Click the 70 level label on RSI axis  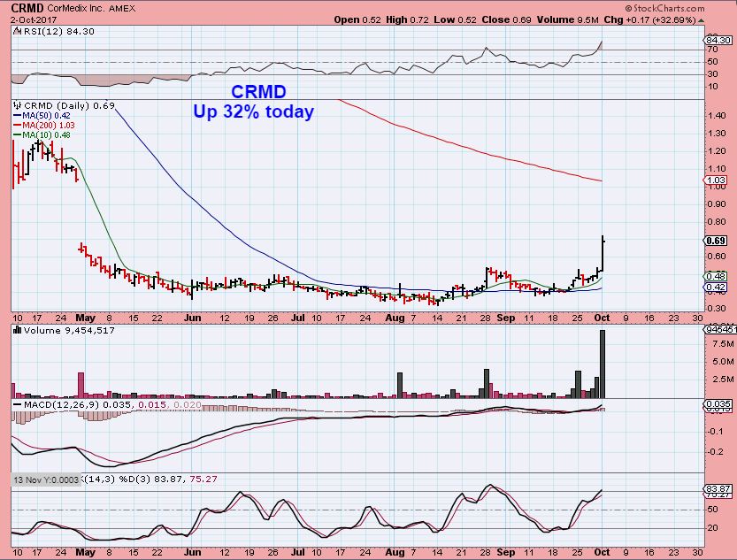(712, 50)
